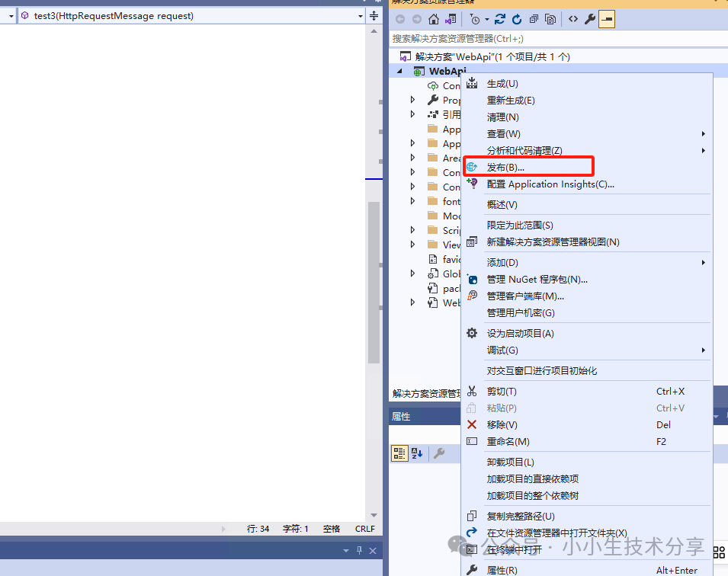Expand the 引用 references node
Image resolution: width=728 pixels, height=576 pixels.
(x=412, y=114)
